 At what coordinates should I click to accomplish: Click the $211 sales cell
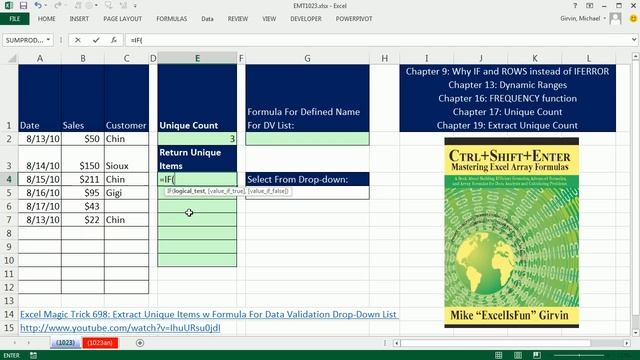coord(83,179)
